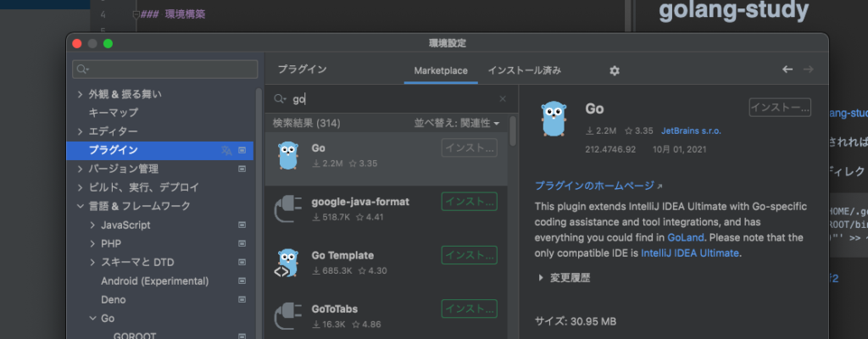868x339 pixels.
Task: Expand the エディター tree node
Action: (81, 131)
